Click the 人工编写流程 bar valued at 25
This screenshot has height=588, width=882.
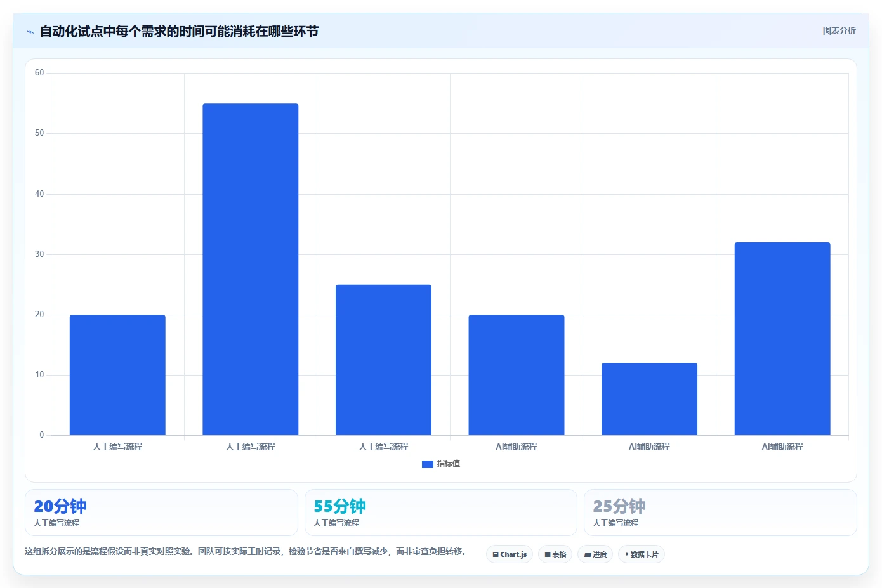(383, 360)
